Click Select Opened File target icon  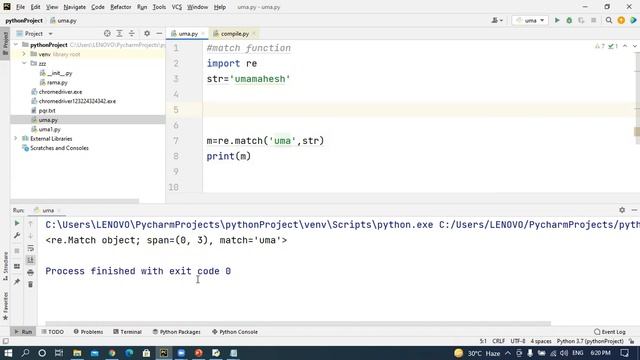tap(107, 34)
